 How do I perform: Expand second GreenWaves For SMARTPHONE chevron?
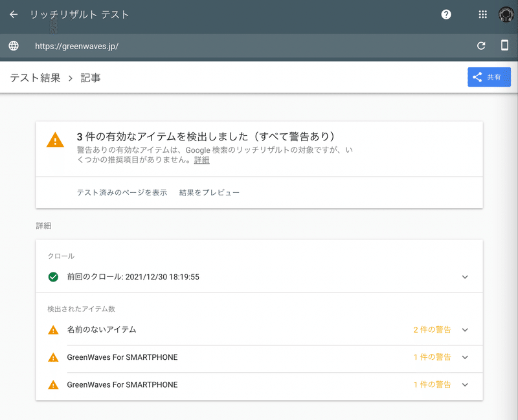[x=465, y=384]
